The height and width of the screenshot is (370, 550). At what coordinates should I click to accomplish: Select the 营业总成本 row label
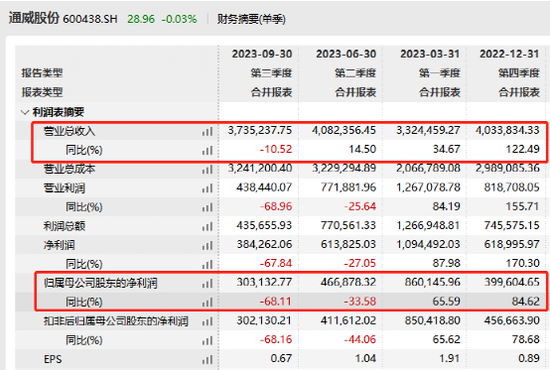(69, 169)
